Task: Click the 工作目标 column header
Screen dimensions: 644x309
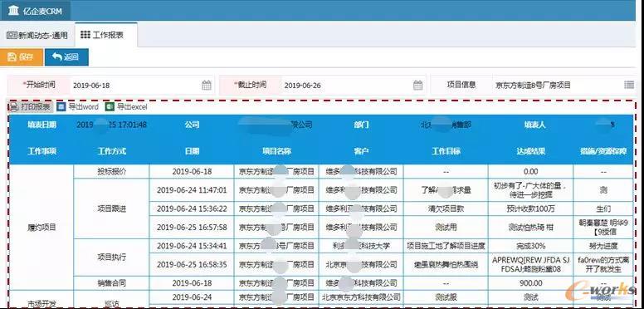Action: (446, 151)
